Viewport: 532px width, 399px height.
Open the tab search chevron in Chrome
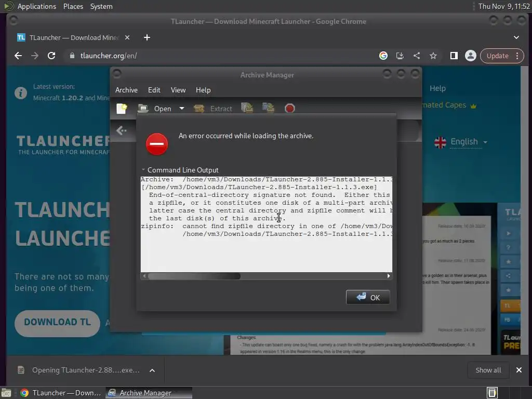(x=516, y=37)
